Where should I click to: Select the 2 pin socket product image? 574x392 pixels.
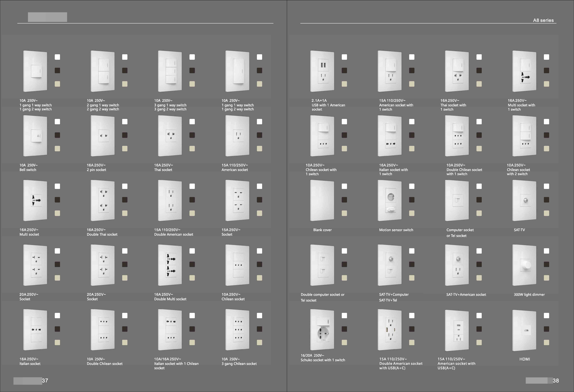point(103,136)
